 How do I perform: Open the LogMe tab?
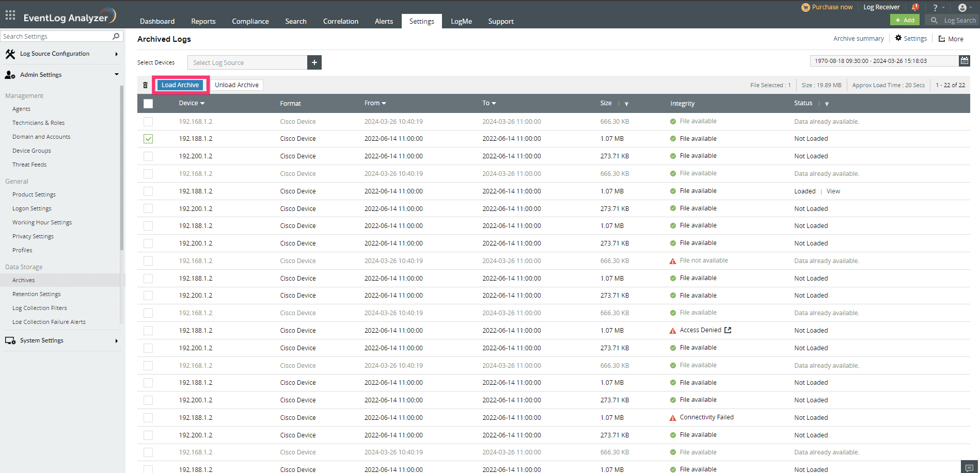tap(461, 21)
